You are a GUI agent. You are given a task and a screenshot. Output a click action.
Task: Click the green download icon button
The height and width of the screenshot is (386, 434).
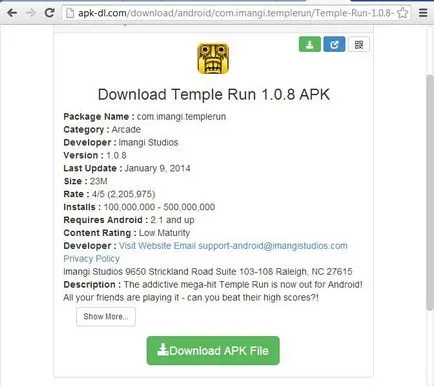(x=310, y=44)
